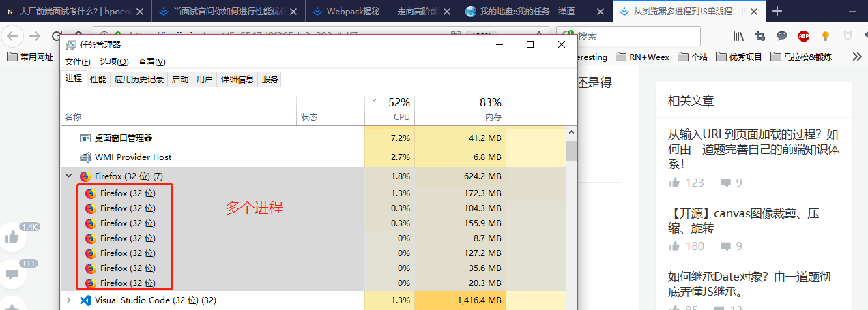Click the grey shield extension icon
The image size is (868, 310).
[x=847, y=36]
